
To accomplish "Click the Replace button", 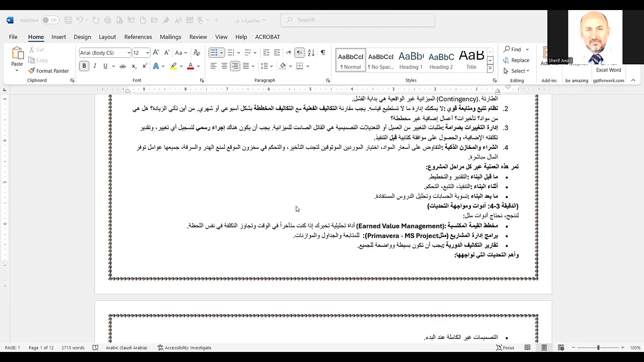I will click(x=516, y=60).
